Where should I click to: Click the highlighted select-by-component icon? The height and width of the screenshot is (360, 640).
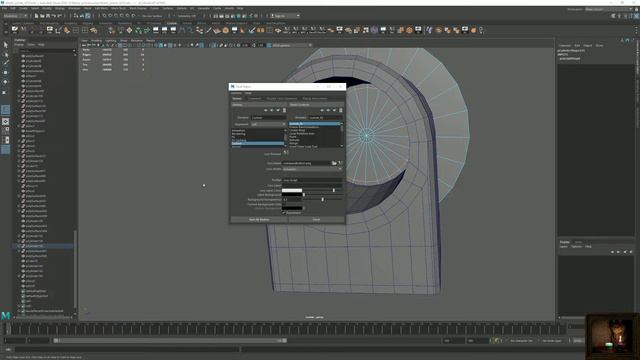click(x=88, y=16)
